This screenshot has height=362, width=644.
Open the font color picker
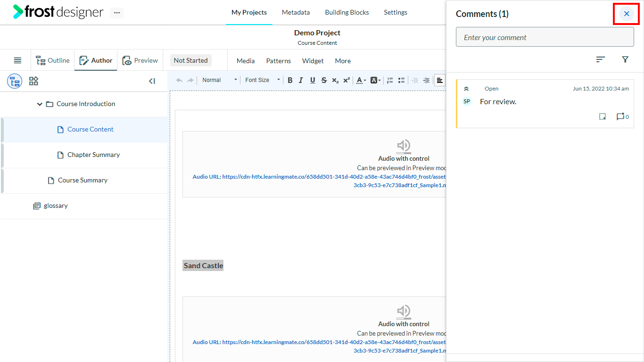coord(361,80)
